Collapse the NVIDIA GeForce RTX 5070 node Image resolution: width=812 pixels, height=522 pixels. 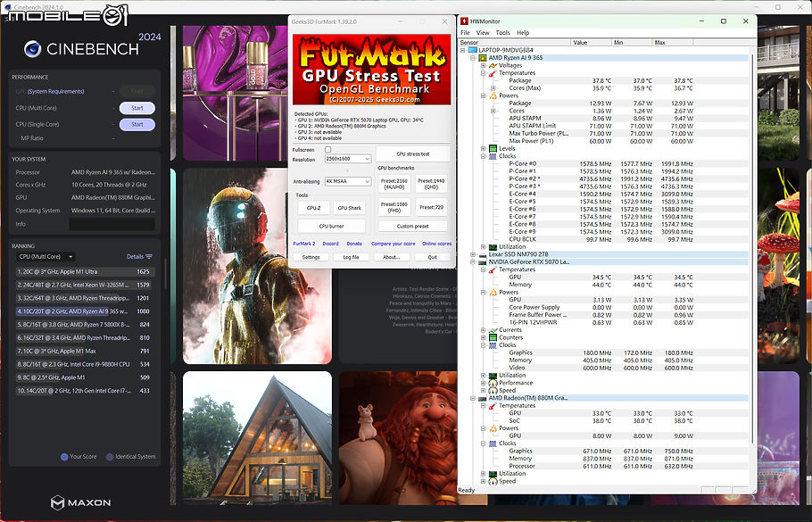click(473, 262)
